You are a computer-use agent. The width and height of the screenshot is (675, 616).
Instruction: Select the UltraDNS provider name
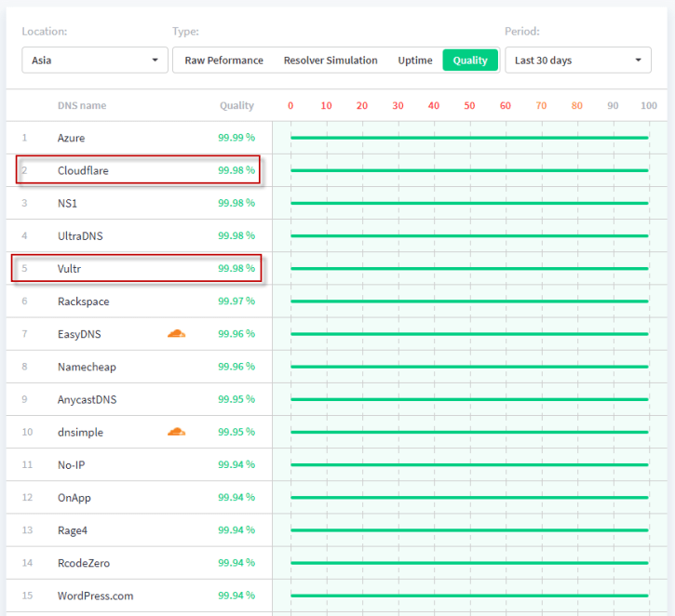click(x=80, y=236)
